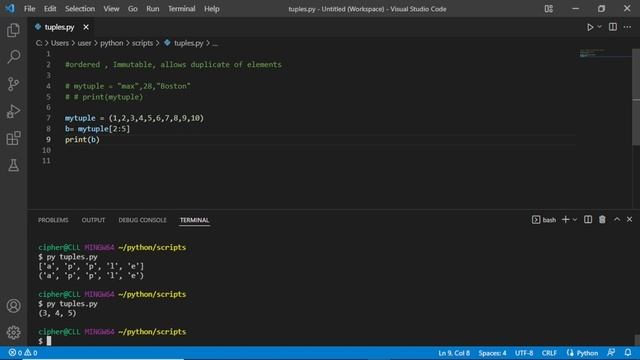The image size is (640, 360).
Task: Change line ending via CRLF
Action: (549, 353)
